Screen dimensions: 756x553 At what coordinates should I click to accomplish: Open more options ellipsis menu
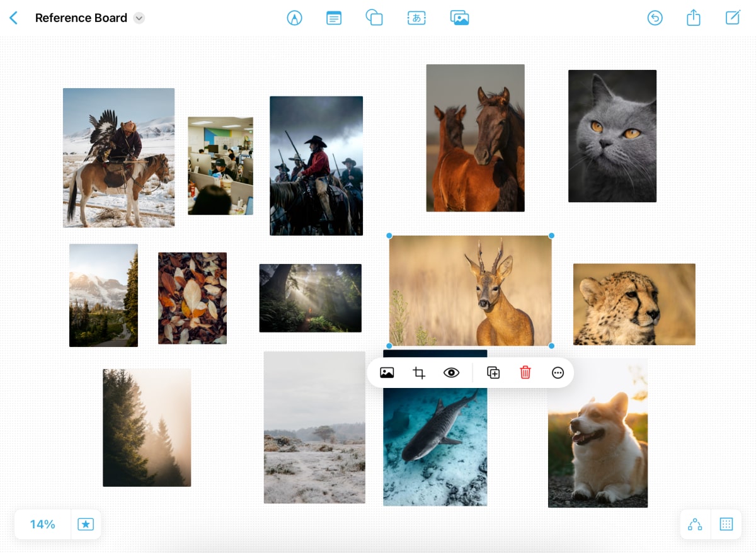(x=558, y=373)
